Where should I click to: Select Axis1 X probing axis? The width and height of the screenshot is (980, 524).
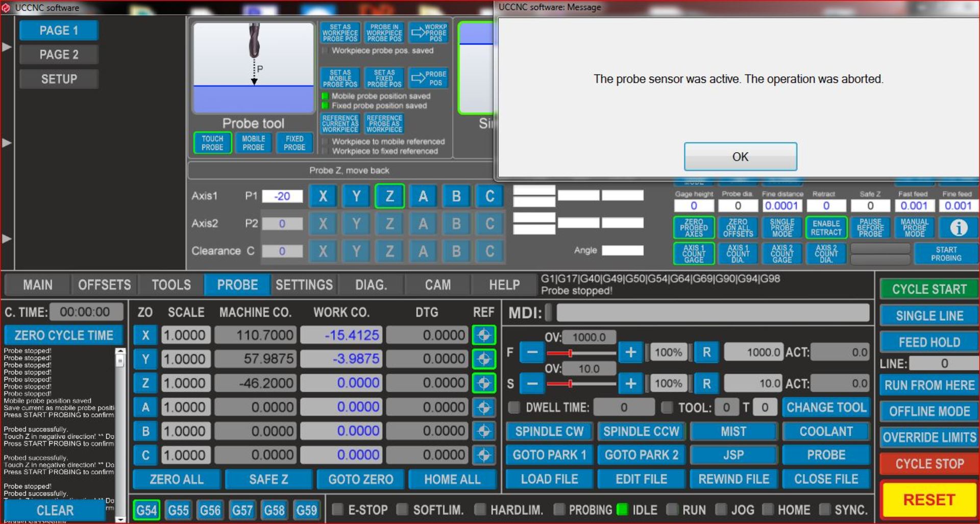323,196
